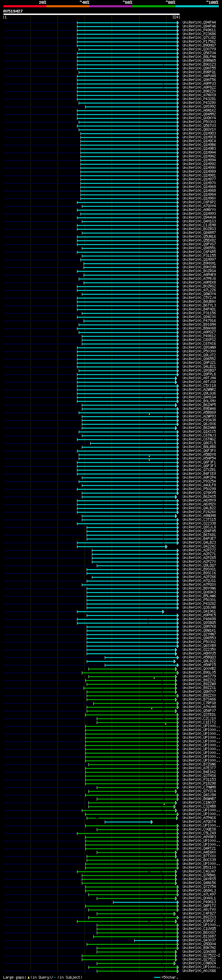
Task: Select the UniRef100_Q1H9D3 label
Action: click(x=199, y=133)
